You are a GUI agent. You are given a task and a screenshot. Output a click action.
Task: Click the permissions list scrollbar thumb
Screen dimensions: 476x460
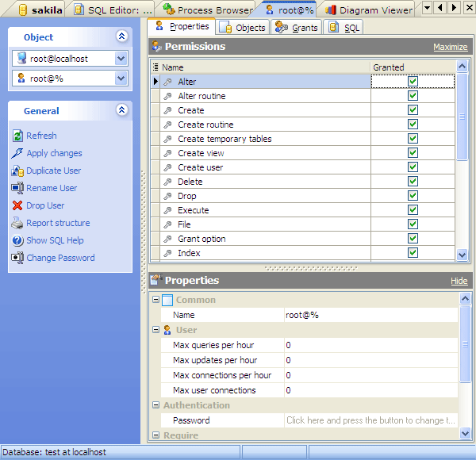(x=462, y=117)
